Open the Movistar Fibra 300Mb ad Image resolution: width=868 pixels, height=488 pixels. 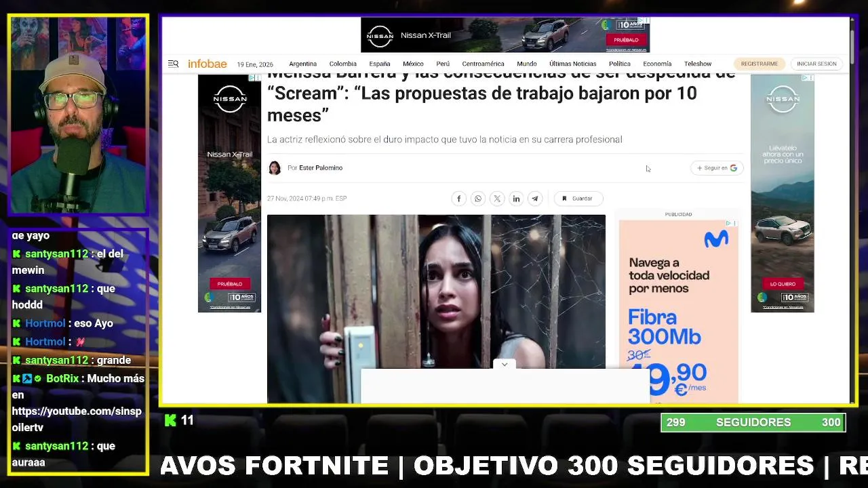678,311
